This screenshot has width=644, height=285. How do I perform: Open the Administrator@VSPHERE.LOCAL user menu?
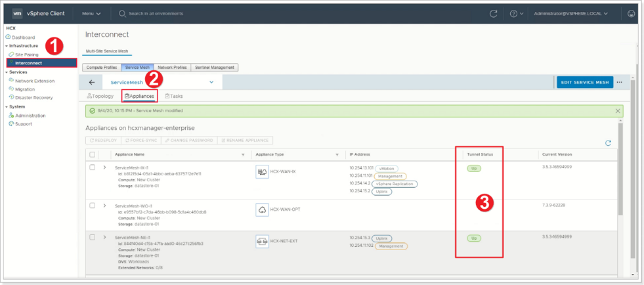pyautogui.click(x=570, y=13)
